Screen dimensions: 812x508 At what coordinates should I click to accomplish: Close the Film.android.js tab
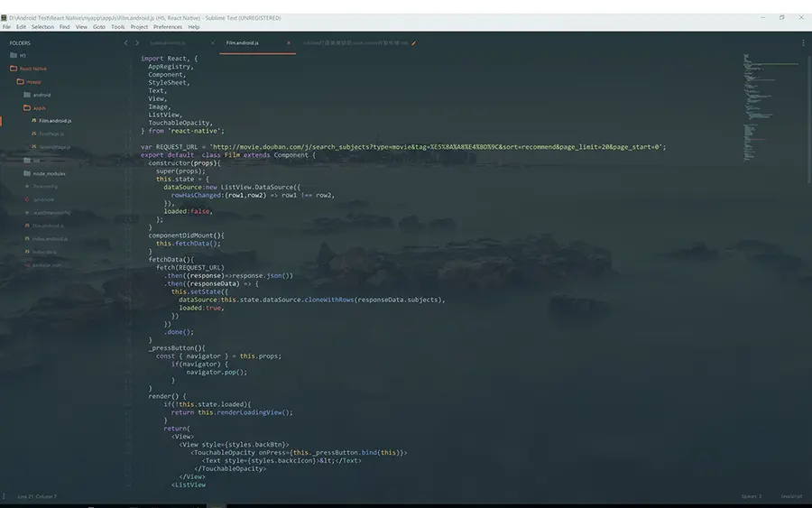click(289, 43)
